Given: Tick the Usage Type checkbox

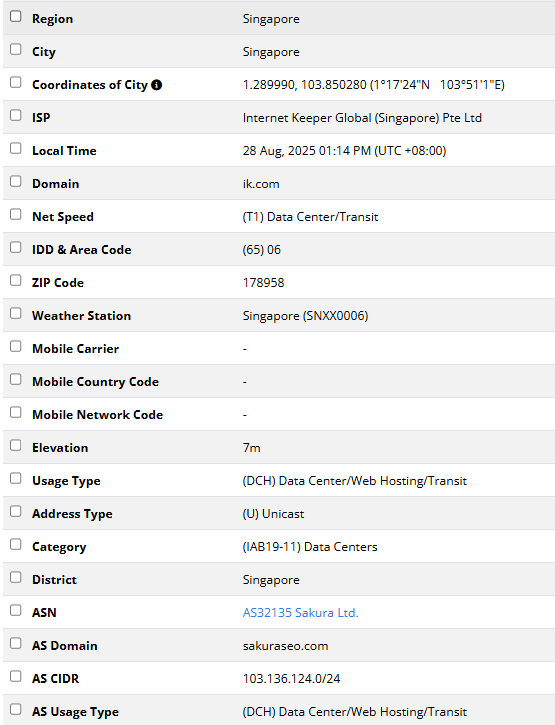Looking at the screenshot, I should pos(16,478).
